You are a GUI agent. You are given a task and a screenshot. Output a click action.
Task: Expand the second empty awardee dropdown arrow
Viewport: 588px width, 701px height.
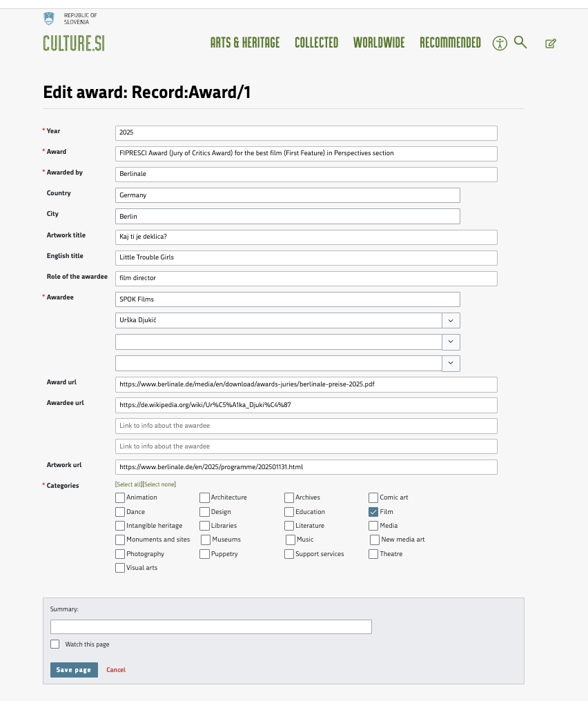(451, 342)
